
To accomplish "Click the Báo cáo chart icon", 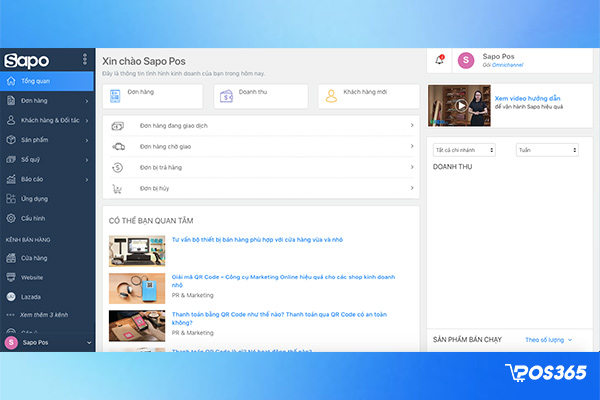I will click(x=11, y=179).
